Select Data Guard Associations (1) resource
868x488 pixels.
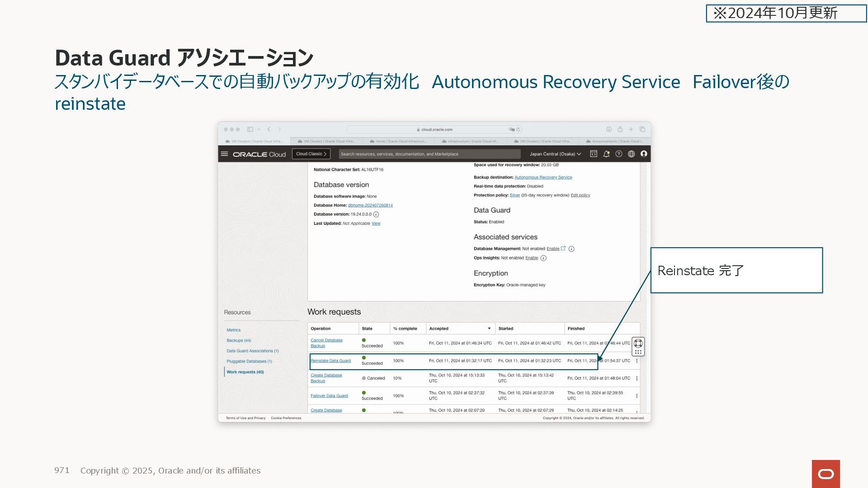(x=252, y=351)
